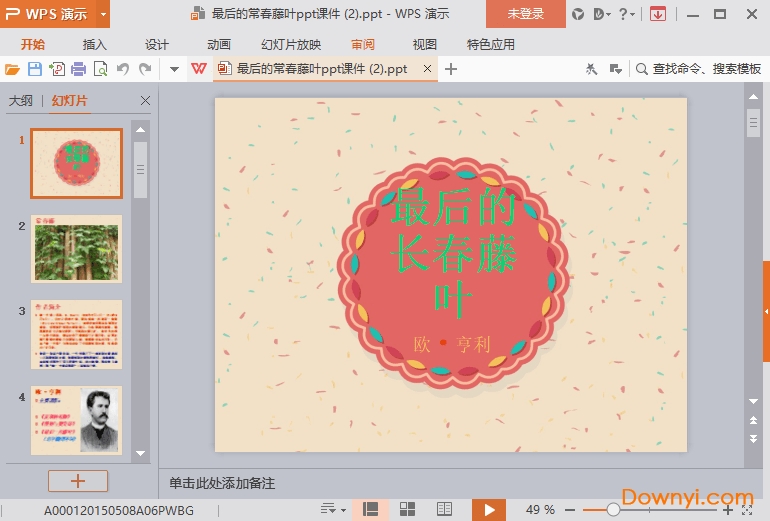Open the 特色应用 ribbon tab

pos(491,45)
